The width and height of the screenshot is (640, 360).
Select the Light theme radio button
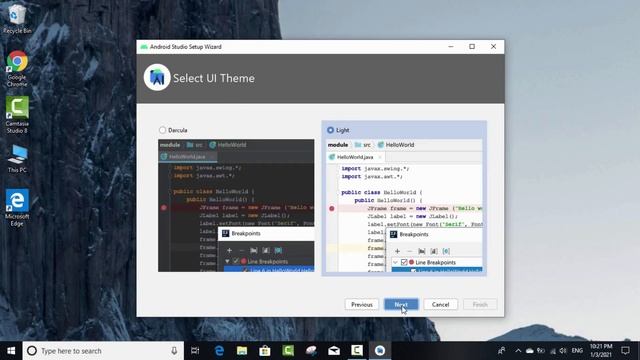(330, 130)
